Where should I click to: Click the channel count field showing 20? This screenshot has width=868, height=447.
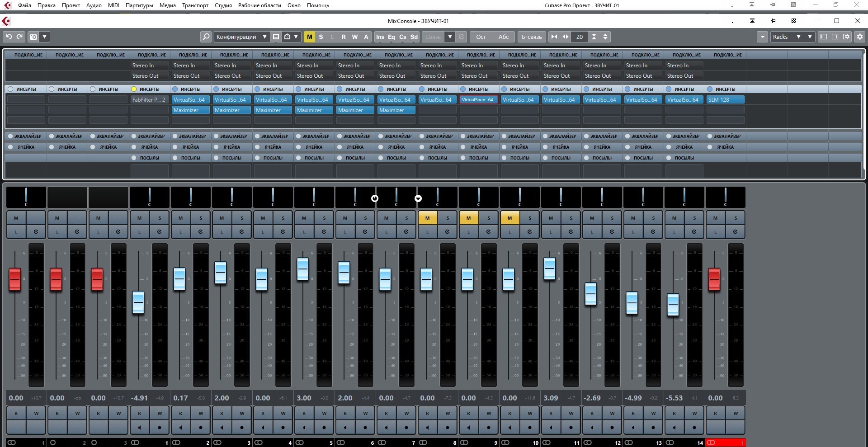point(580,37)
